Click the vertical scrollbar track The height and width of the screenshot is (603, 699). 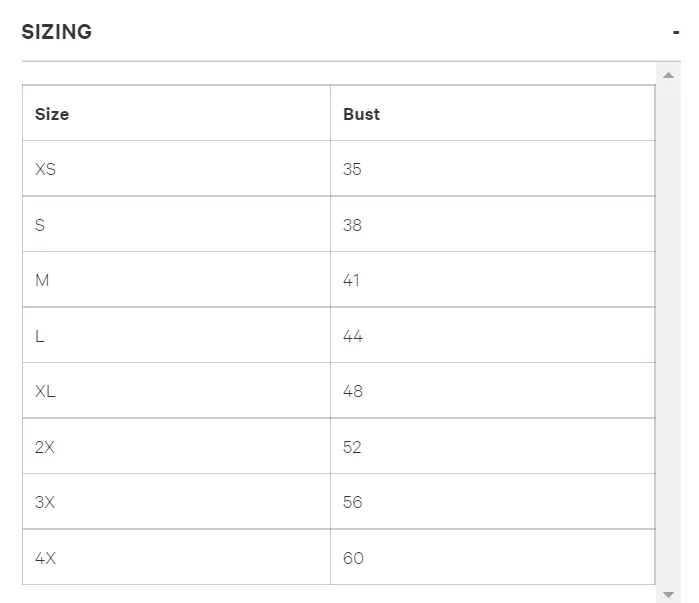[x=668, y=334]
